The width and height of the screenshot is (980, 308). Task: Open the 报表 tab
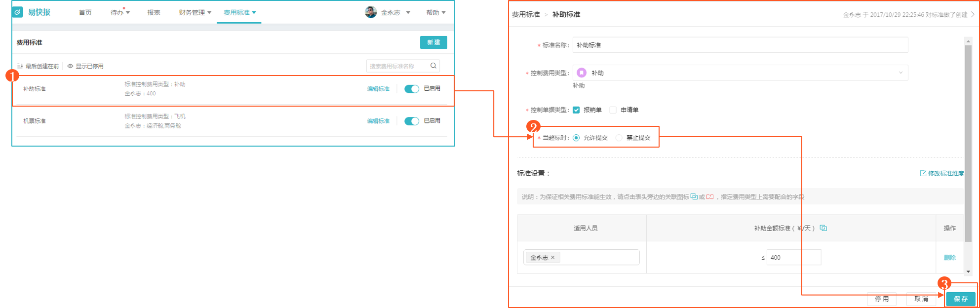[x=154, y=12]
